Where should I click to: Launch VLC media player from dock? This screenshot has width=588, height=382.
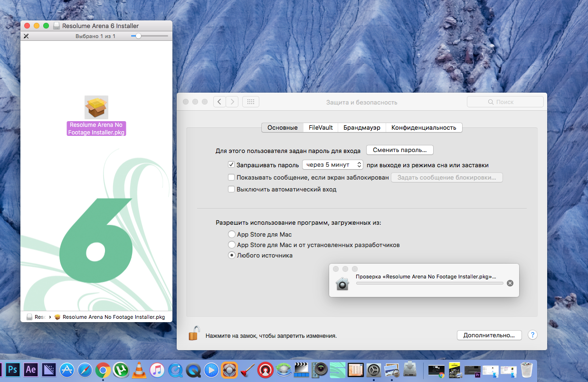tap(139, 369)
